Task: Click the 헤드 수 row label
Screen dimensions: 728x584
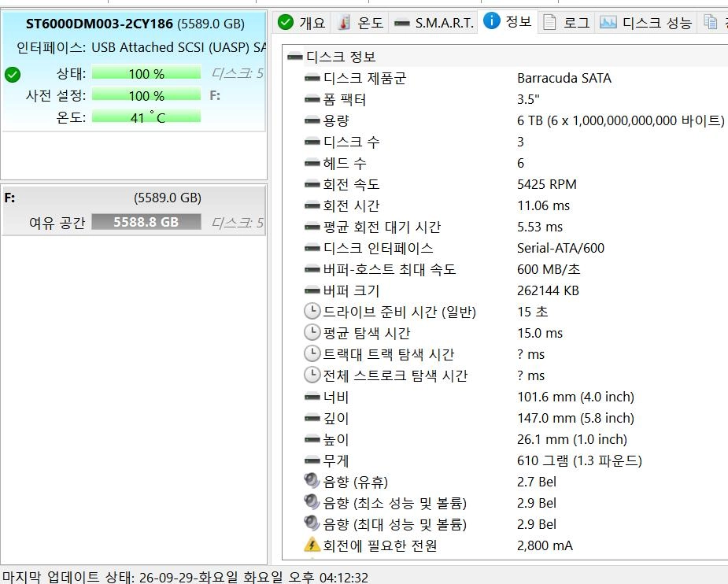Action: [345, 164]
